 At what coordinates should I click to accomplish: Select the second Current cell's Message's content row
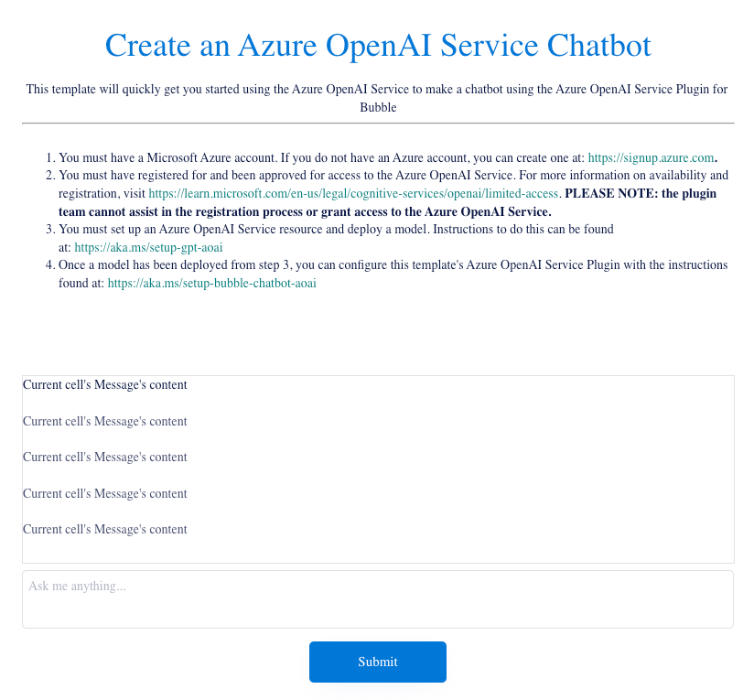(105, 421)
